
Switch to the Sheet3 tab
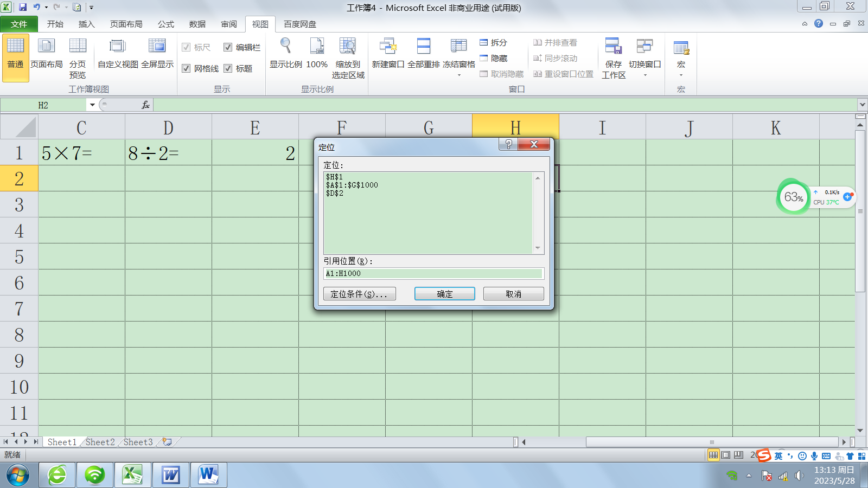[x=138, y=442]
